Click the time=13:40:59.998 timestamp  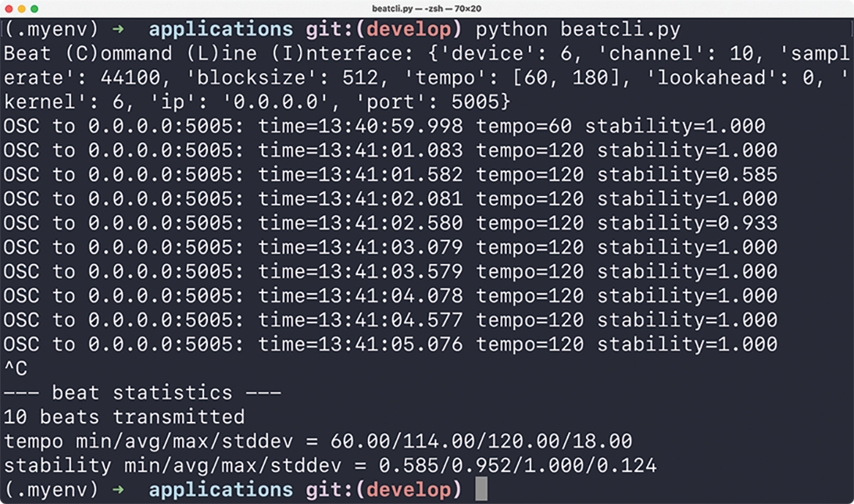(x=360, y=126)
